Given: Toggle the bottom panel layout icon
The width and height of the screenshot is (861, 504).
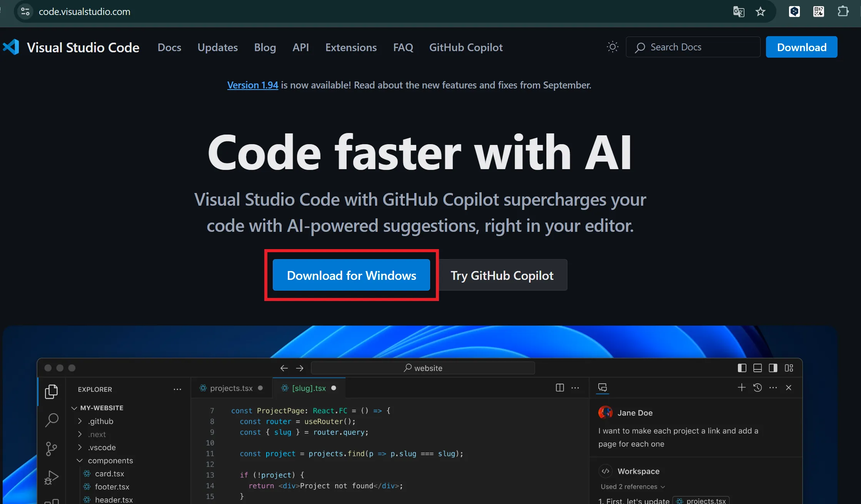Looking at the screenshot, I should click(x=757, y=368).
